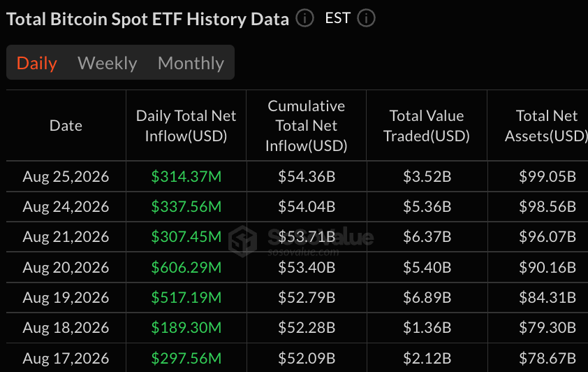Image resolution: width=588 pixels, height=372 pixels.
Task: Select the Aug 21,2026 date cell
Action: pos(66,237)
